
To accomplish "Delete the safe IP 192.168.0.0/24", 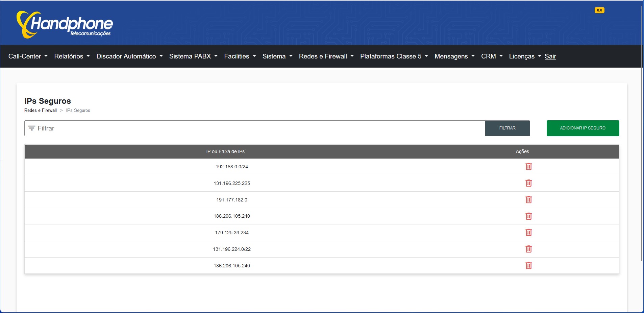I will (x=528, y=167).
